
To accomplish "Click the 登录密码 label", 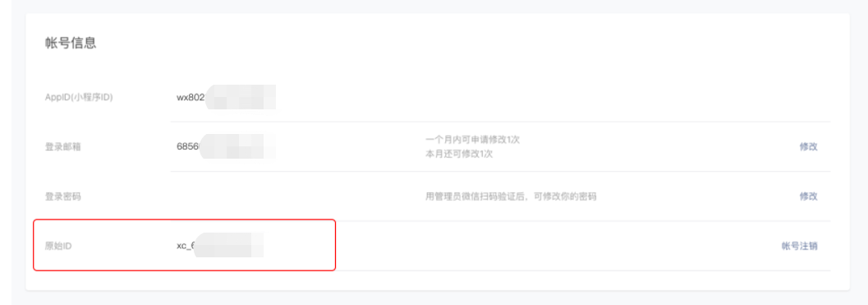I will click(63, 196).
